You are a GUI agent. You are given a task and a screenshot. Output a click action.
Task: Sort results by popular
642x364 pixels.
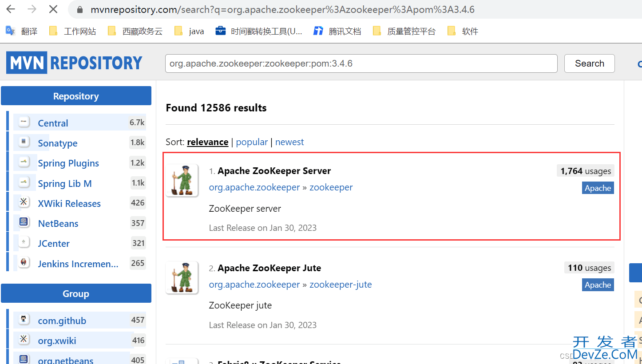[x=252, y=142]
